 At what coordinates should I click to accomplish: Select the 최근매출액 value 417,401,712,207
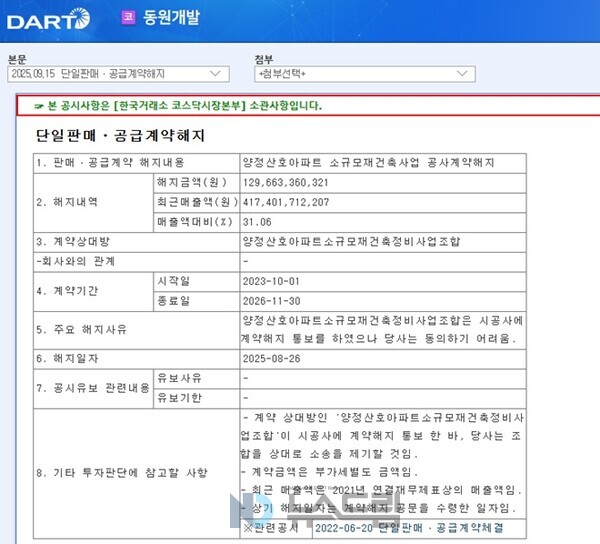[x=284, y=202]
